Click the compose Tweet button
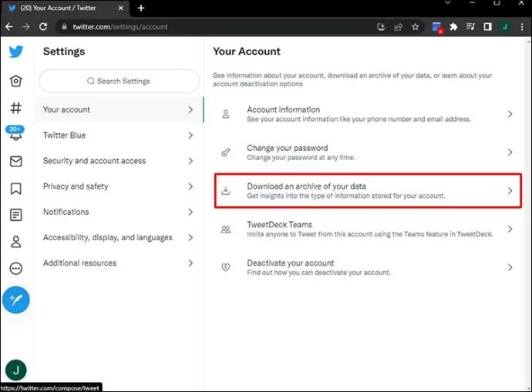532x392 pixels. [16, 300]
